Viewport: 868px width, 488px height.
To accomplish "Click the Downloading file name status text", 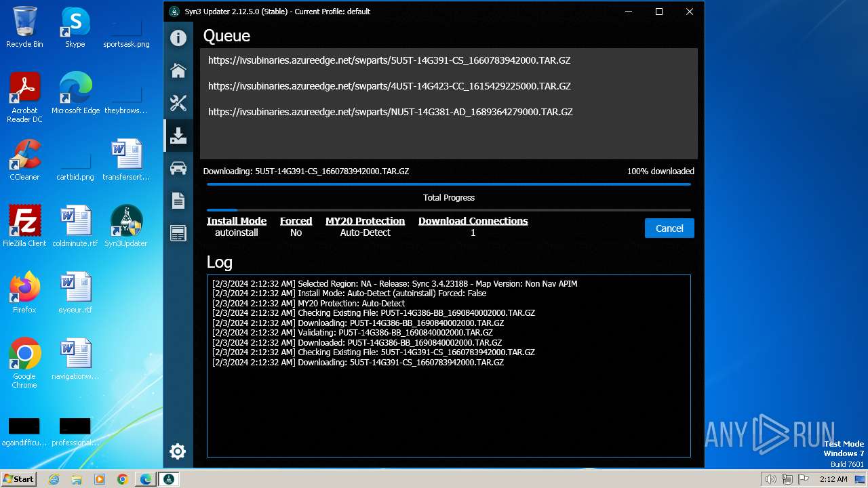I will 306,171.
